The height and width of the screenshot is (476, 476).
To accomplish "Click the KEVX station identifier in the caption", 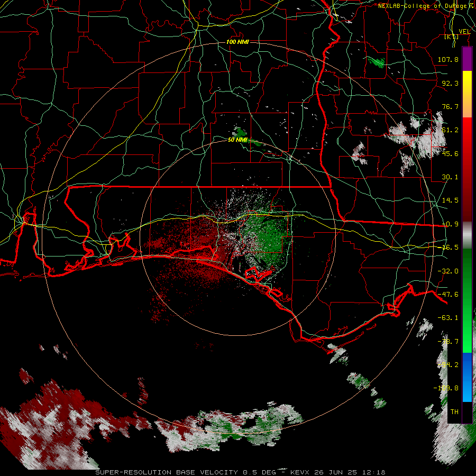I will 299,472.
